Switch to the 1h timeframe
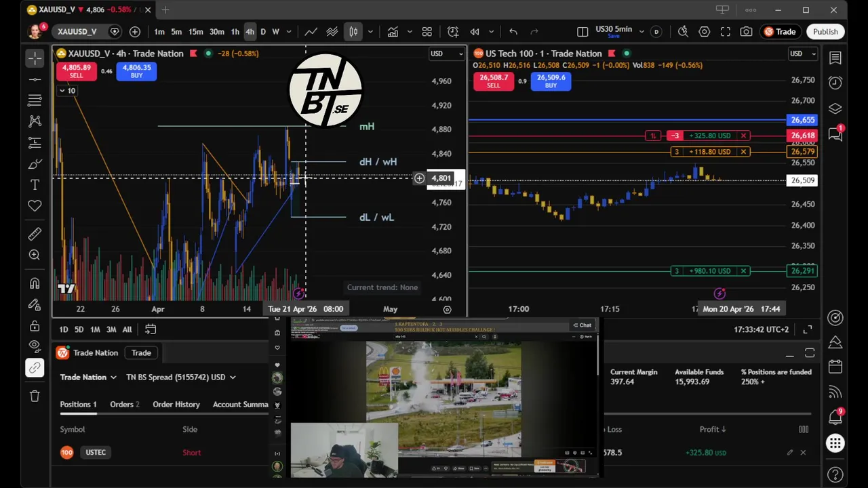Viewport: 868px width, 488px height. coord(235,32)
